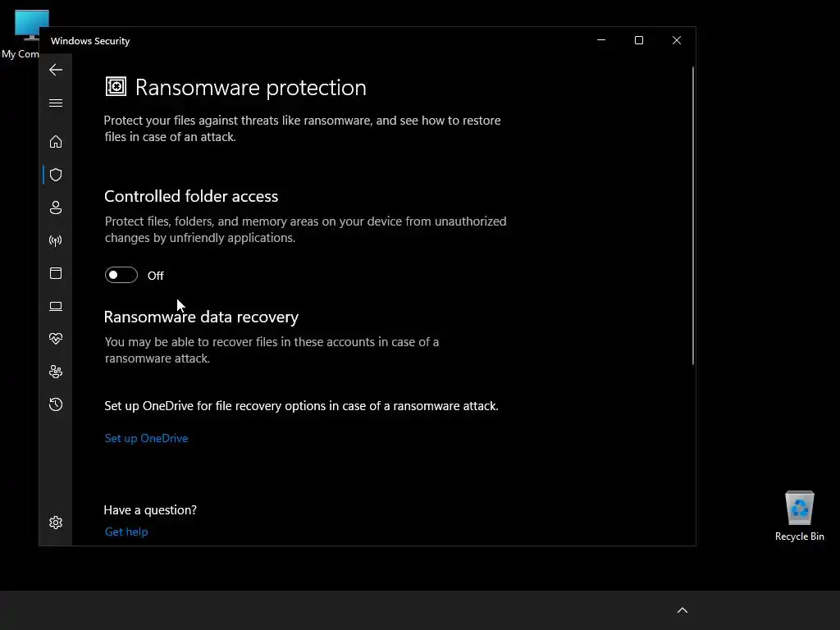
Task: Open App & browser control icon
Action: pyautogui.click(x=56, y=273)
